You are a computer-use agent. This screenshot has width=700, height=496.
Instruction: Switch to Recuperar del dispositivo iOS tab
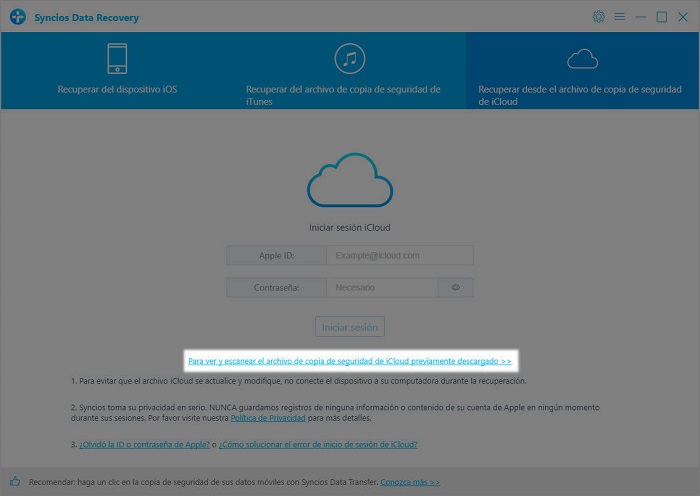tap(117, 71)
